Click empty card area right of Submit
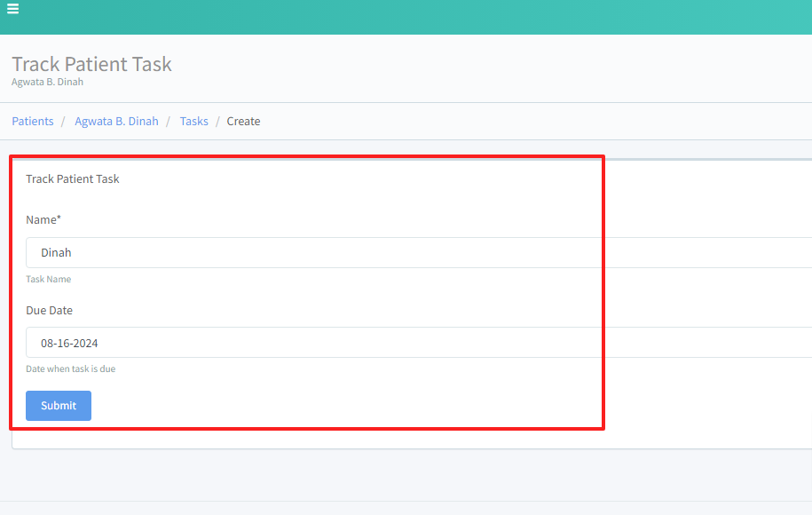The width and height of the screenshot is (812, 515). (355, 406)
